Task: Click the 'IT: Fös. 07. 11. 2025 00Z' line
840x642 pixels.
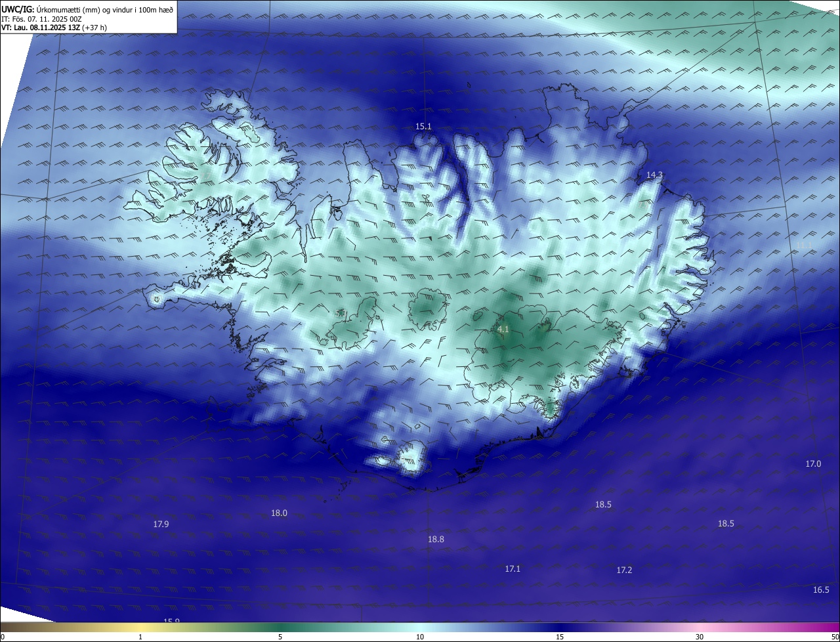Action: [41, 19]
